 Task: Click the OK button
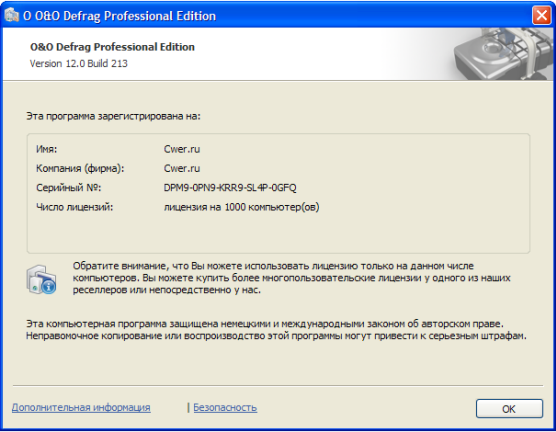[x=509, y=409]
